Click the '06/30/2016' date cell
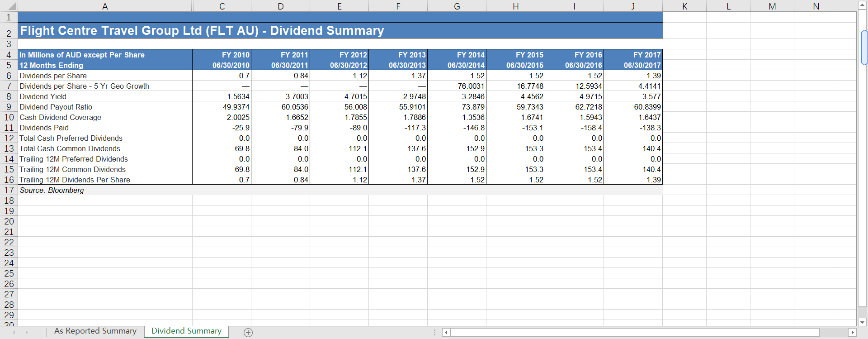Viewport: 868px width, 339px height. [x=575, y=65]
